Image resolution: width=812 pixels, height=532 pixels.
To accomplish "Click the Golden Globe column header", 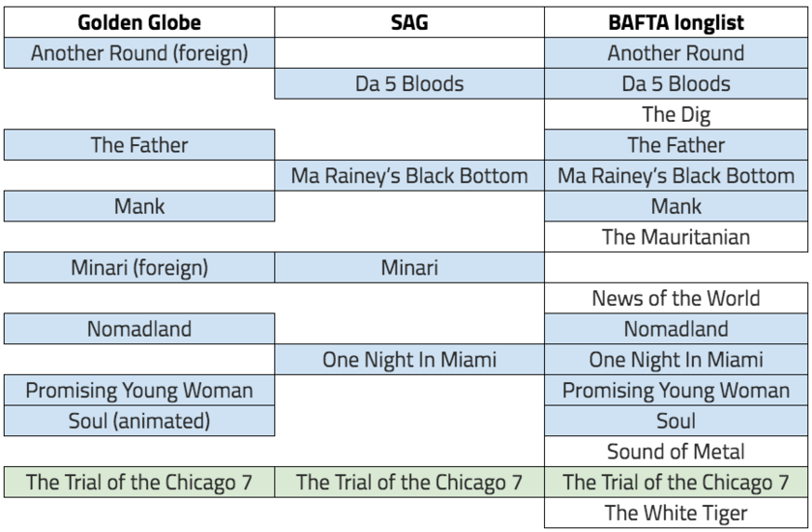I will pos(137,22).
